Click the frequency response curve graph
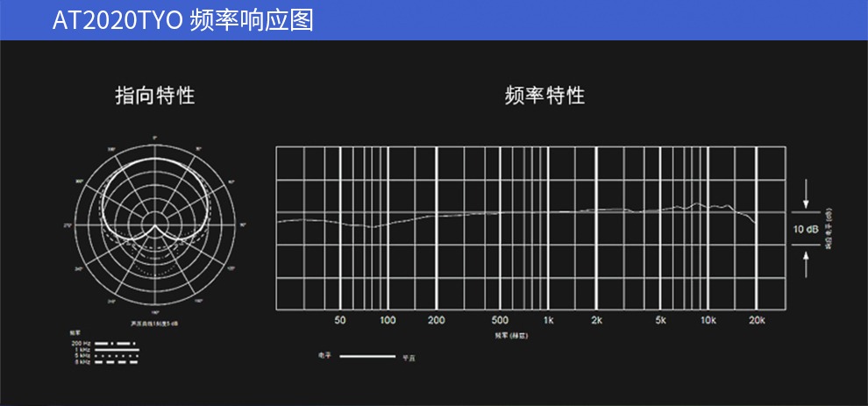This screenshot has width=868, height=406. coord(530,228)
